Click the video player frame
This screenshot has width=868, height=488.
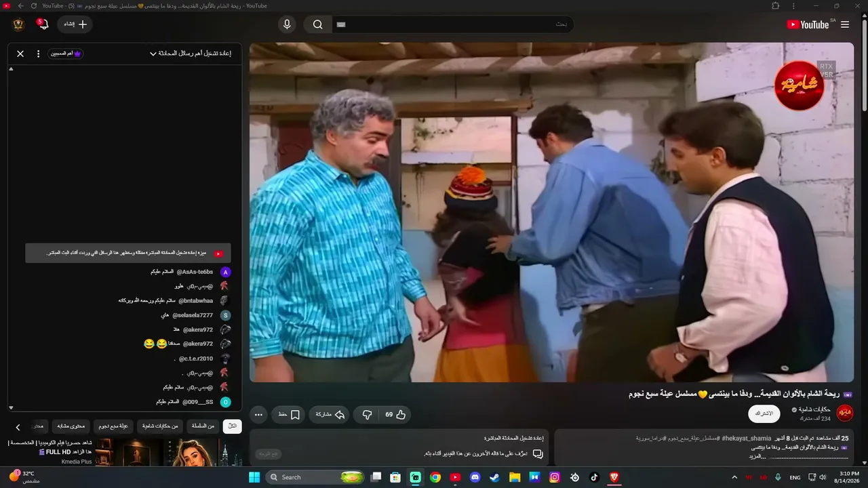[x=551, y=212]
